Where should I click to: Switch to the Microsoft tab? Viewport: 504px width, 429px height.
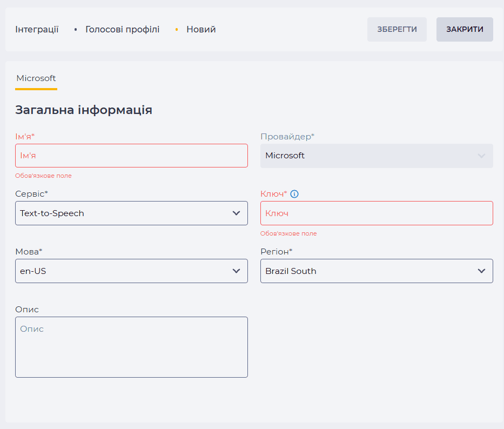(x=36, y=78)
